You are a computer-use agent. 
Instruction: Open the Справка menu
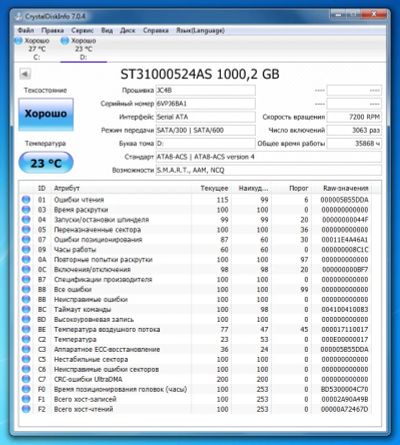pyautogui.click(x=156, y=30)
